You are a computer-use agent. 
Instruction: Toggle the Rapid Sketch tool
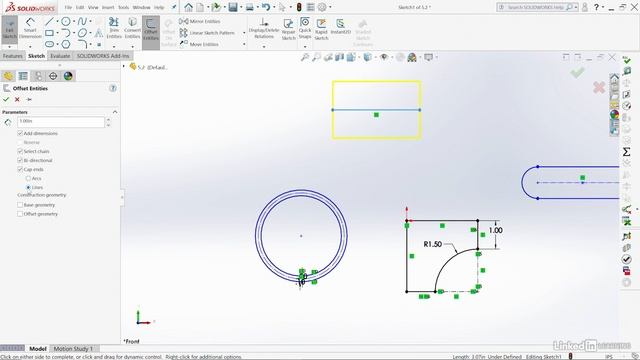[321, 29]
